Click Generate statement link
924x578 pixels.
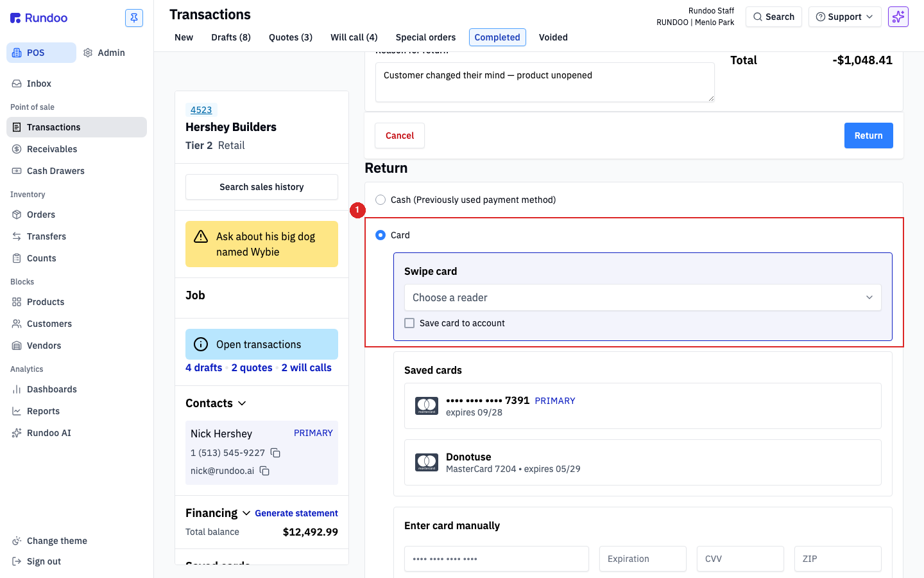point(296,513)
